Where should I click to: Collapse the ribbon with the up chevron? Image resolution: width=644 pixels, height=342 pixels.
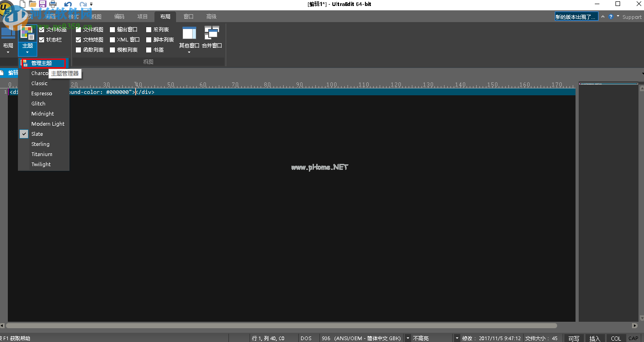click(x=603, y=17)
